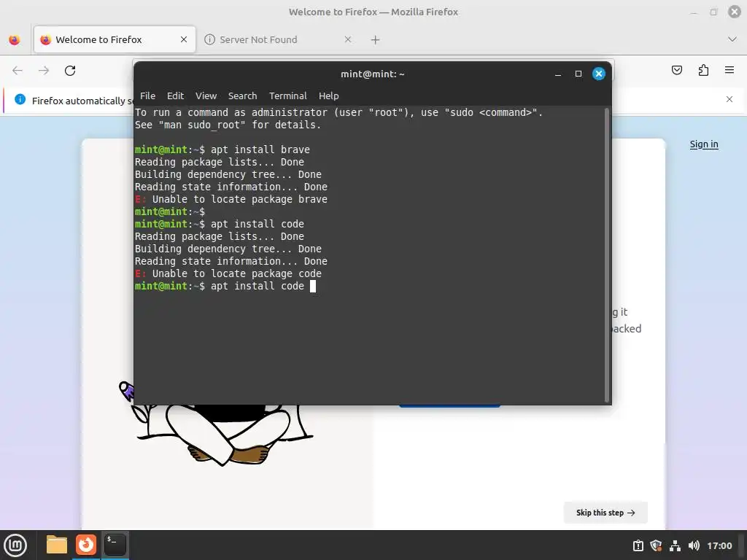Open network connections tray icon
The width and height of the screenshot is (747, 560).
coord(675,545)
